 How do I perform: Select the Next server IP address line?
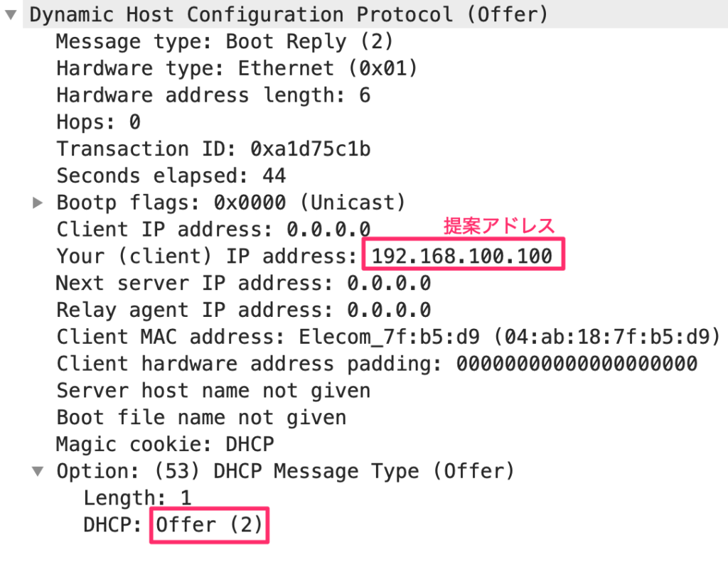[243, 284]
